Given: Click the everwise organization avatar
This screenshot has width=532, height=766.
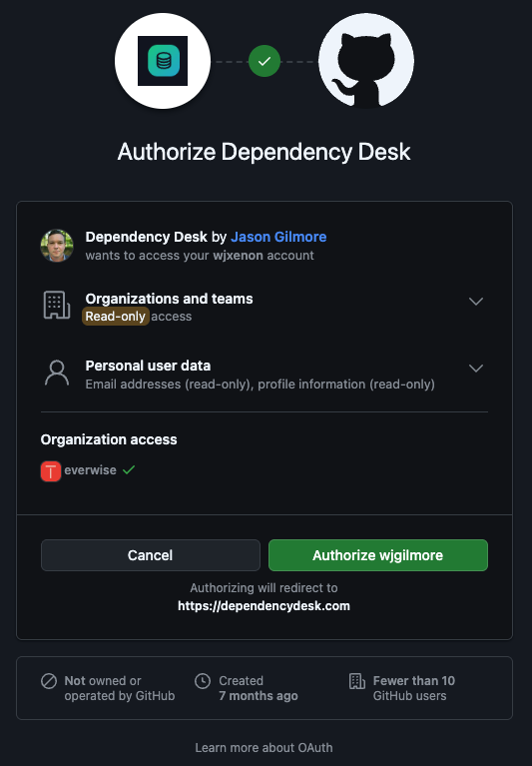Looking at the screenshot, I should tap(51, 471).
